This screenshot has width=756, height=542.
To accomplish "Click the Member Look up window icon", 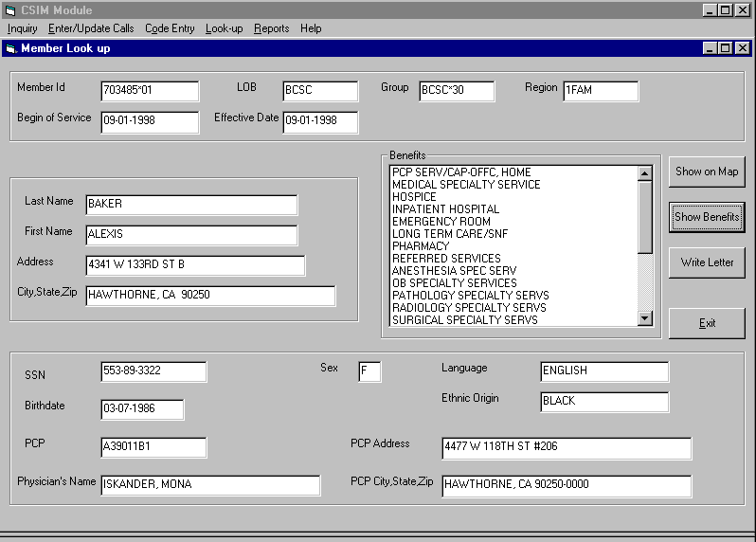I will click(11, 48).
